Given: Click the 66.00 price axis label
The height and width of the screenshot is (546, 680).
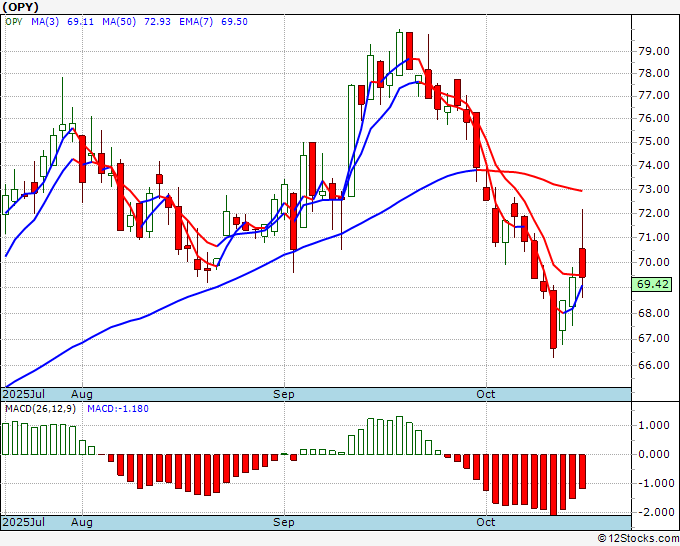Looking at the screenshot, I should [x=654, y=365].
